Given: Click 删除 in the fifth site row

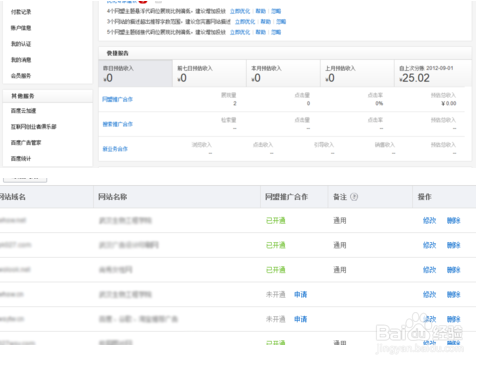Looking at the screenshot, I should (454, 319).
